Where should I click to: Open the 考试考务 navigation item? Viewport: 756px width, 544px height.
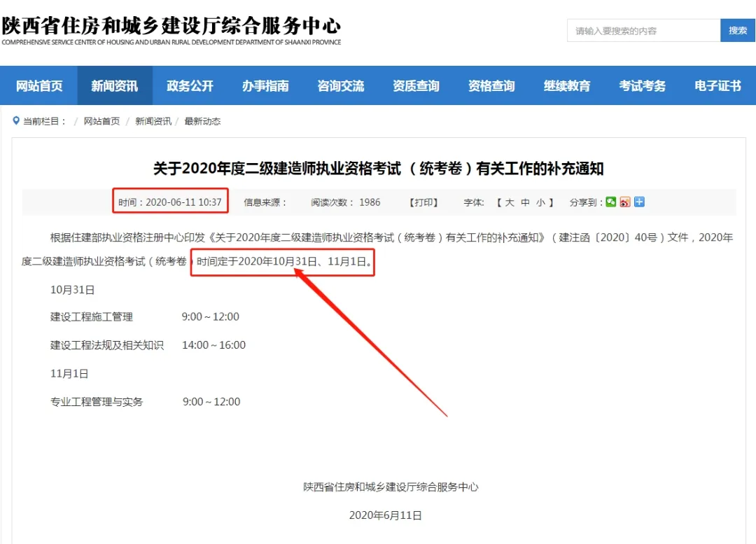642,86
